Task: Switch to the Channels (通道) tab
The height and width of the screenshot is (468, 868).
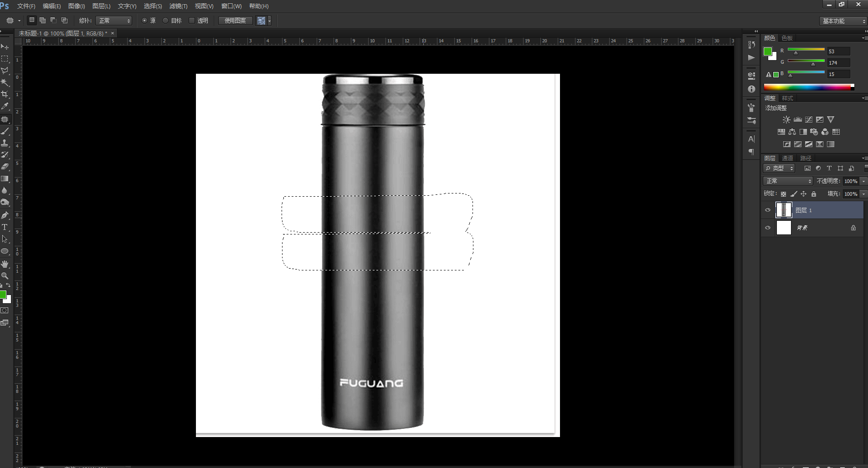Action: tap(787, 158)
